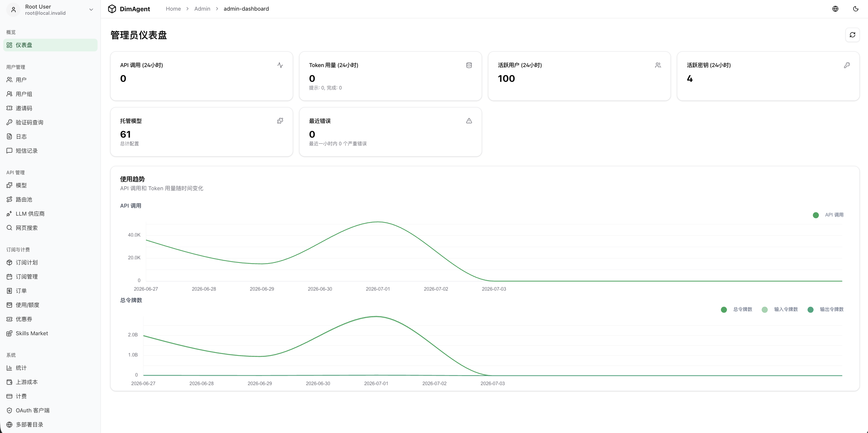
Task: Click the 用户组 sidebar icon
Action: pos(9,94)
